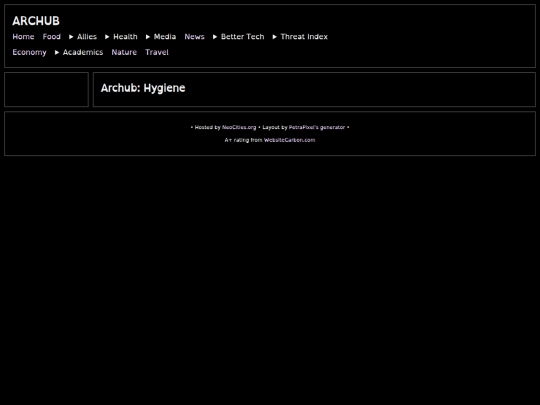Open the Allies nav item
This screenshot has height=405, width=540.
tap(87, 37)
